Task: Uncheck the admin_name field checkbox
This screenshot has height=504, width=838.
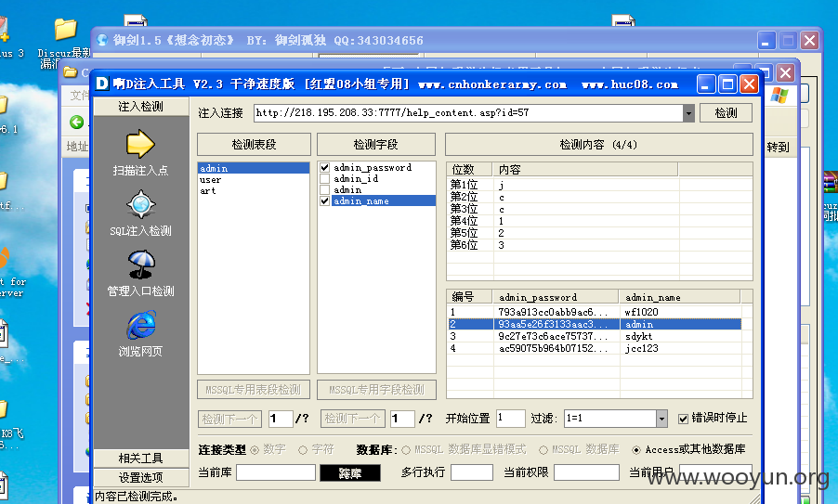Action: pyautogui.click(x=324, y=201)
